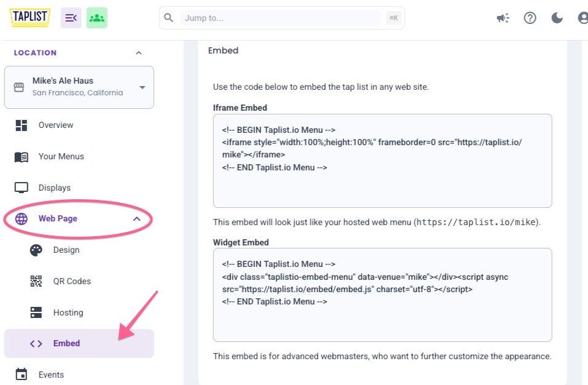Click the San Francisco, California subtitle

coord(77,93)
